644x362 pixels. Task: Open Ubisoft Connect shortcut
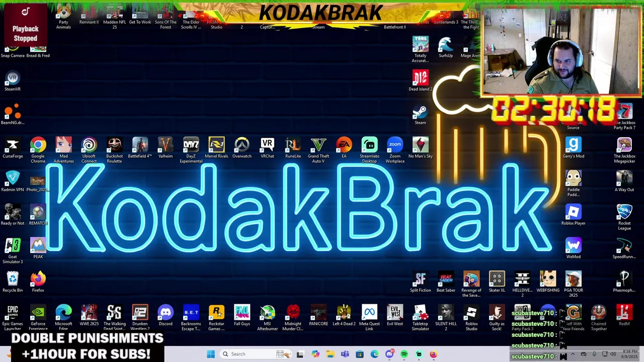[x=89, y=150]
